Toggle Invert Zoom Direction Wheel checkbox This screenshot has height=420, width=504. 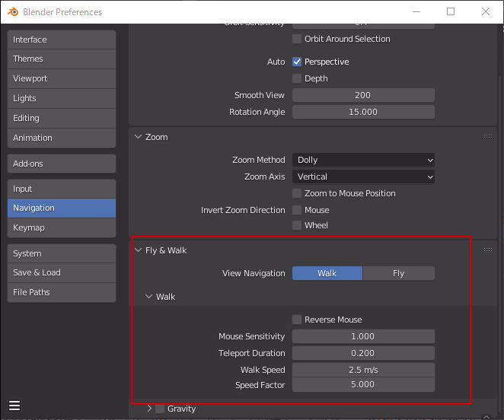[x=297, y=225]
